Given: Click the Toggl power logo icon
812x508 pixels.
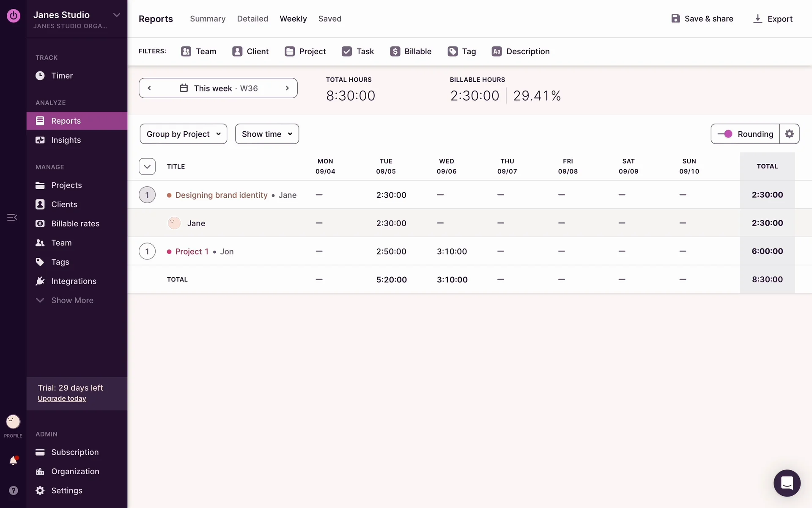Looking at the screenshot, I should (13, 16).
